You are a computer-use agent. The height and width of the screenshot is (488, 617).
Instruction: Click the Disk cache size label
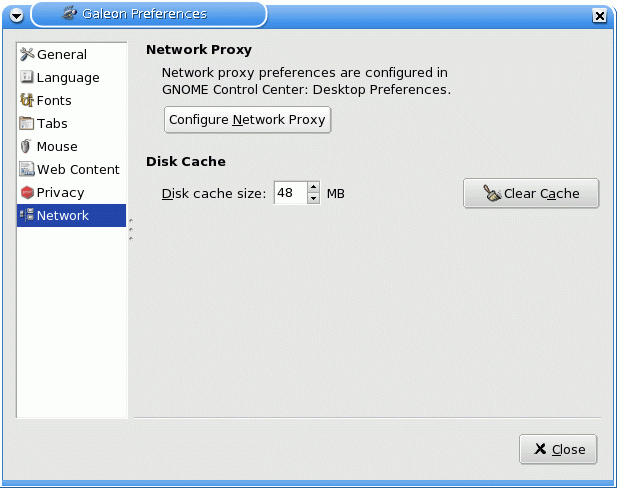(x=214, y=193)
